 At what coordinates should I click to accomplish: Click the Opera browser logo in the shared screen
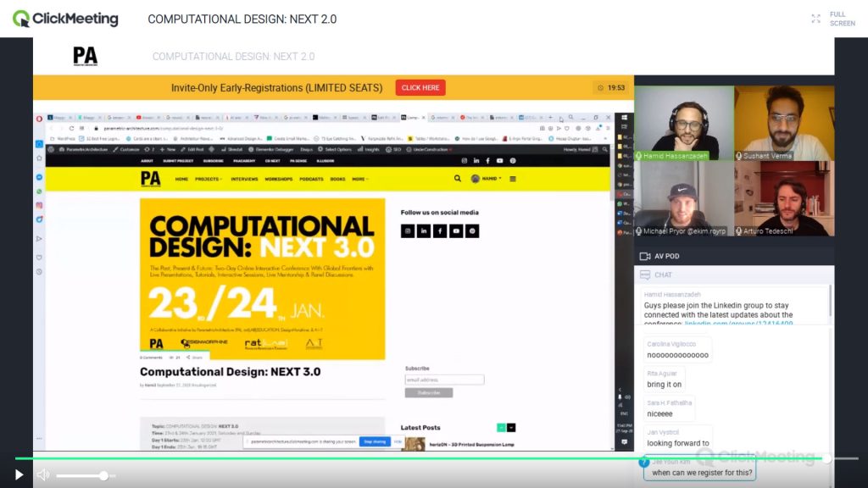coord(39,119)
